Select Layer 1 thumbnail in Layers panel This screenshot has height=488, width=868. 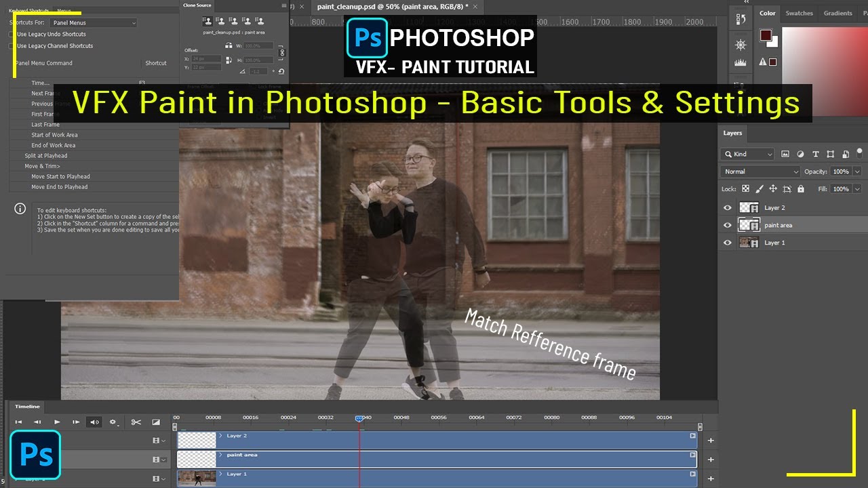click(749, 243)
